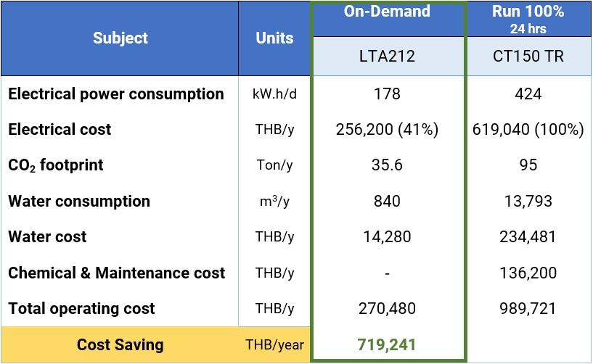Click the Chemical & Maintenance cost label
This screenshot has width=593, height=364.
[x=117, y=273]
